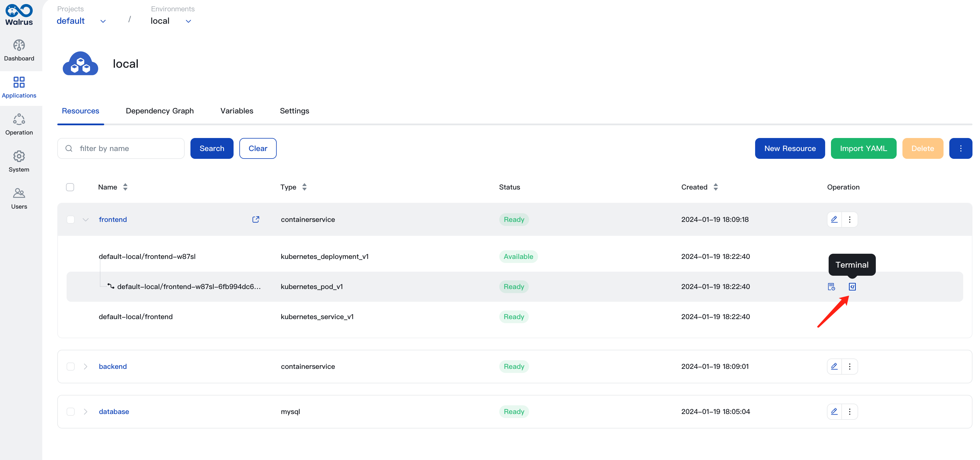Click the local environment cloud icon
Screen dimensions: 980x460
(80, 63)
